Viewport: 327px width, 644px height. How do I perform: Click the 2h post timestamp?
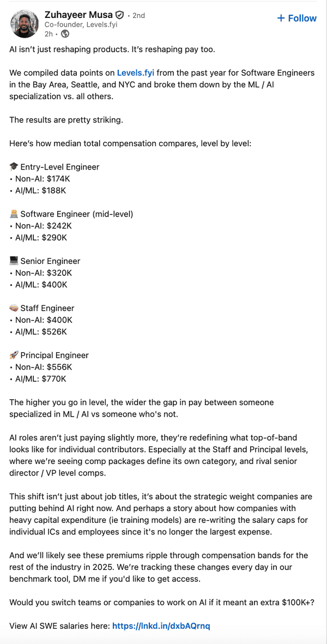[x=48, y=34]
